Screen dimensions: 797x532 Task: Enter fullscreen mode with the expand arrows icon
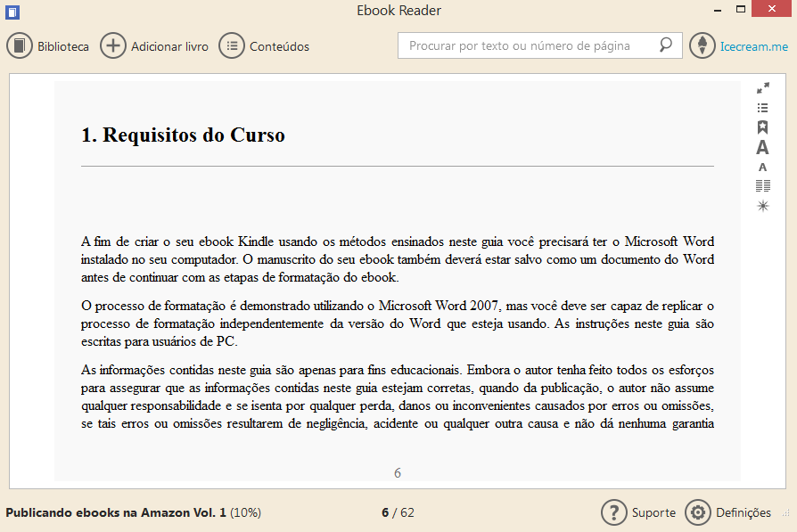click(763, 88)
